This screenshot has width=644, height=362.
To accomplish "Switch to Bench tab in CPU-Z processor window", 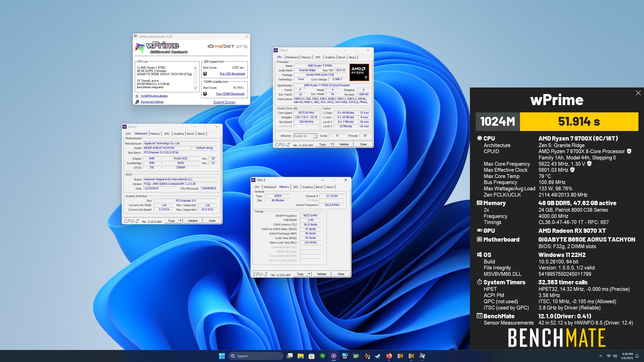I will [x=342, y=57].
